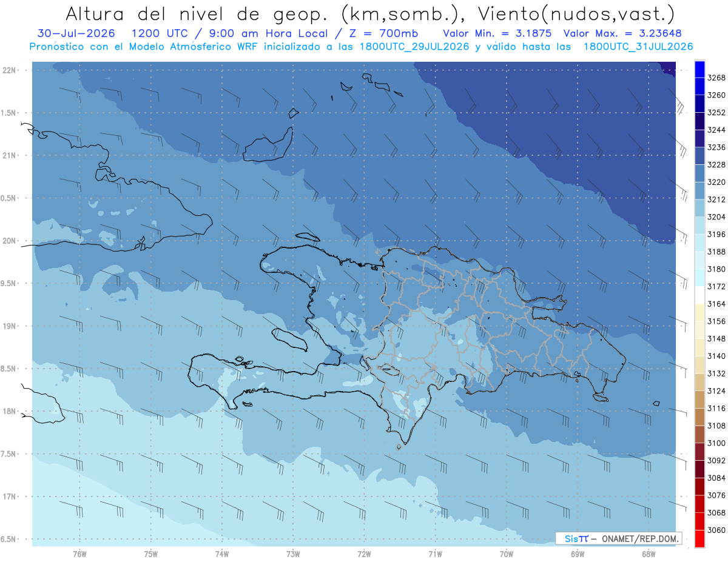Pick the brown swatch between 3108 and 3100
The width and height of the screenshot is (728, 562).
click(699, 434)
